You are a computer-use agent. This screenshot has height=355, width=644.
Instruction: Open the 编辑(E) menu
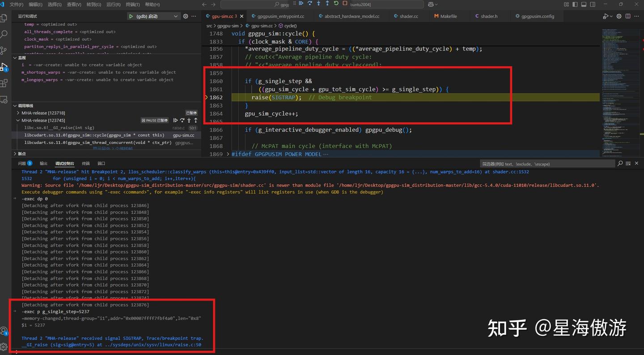(x=35, y=4)
